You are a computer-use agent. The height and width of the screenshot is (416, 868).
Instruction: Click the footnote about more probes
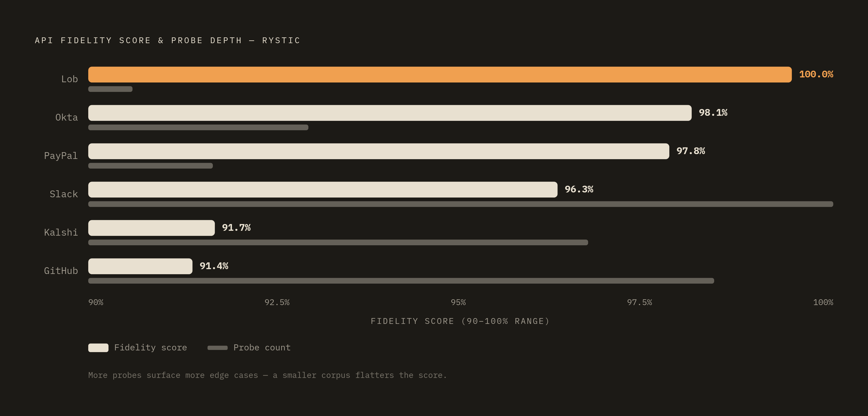coord(268,375)
